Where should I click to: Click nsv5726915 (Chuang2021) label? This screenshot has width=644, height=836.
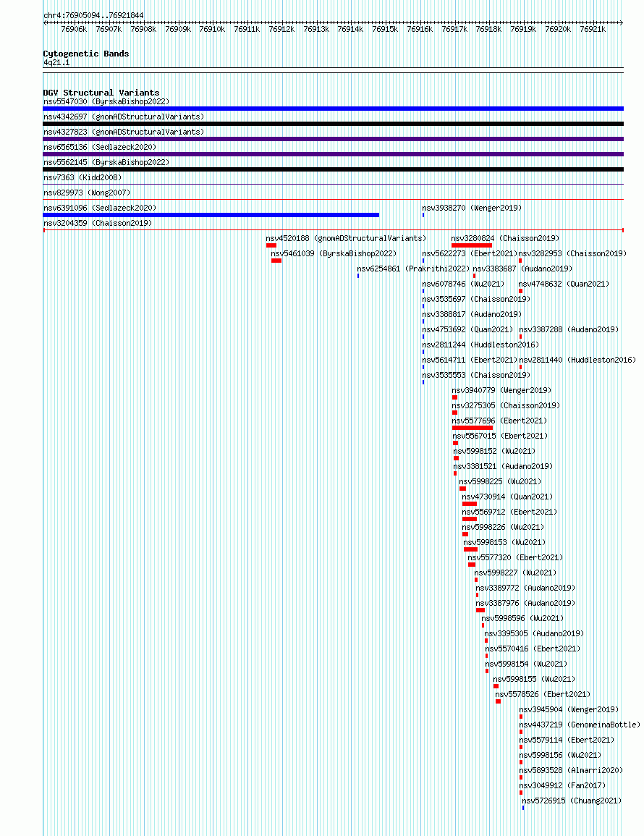click(572, 801)
